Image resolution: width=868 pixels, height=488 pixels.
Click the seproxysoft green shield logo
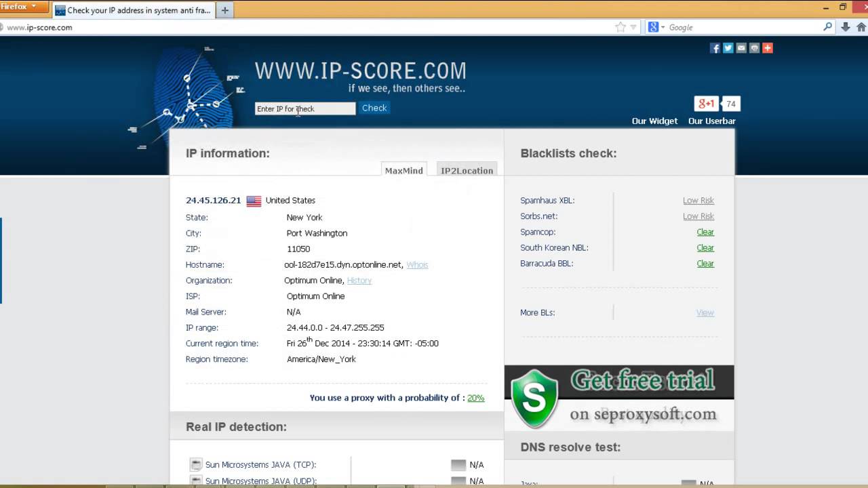(535, 399)
